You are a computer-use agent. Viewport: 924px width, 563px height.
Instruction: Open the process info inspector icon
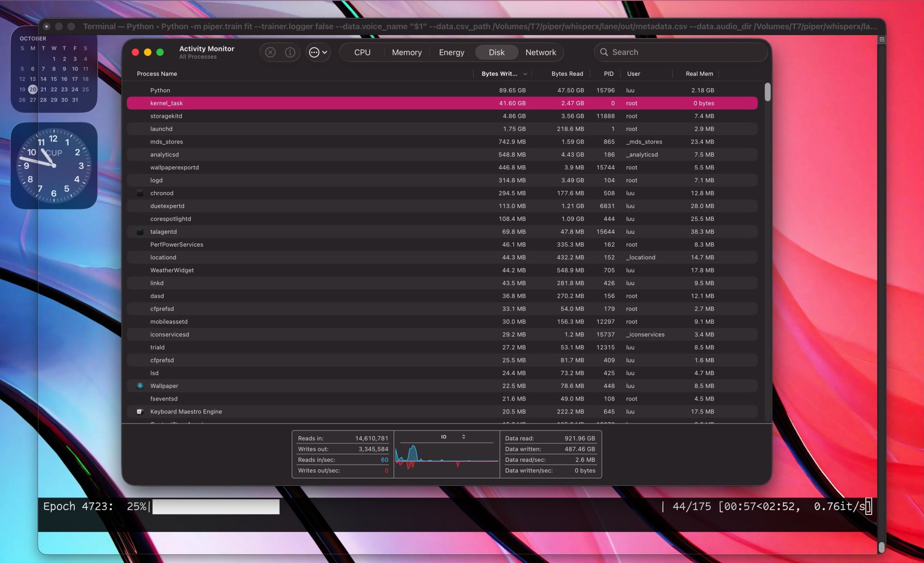pyautogui.click(x=290, y=52)
